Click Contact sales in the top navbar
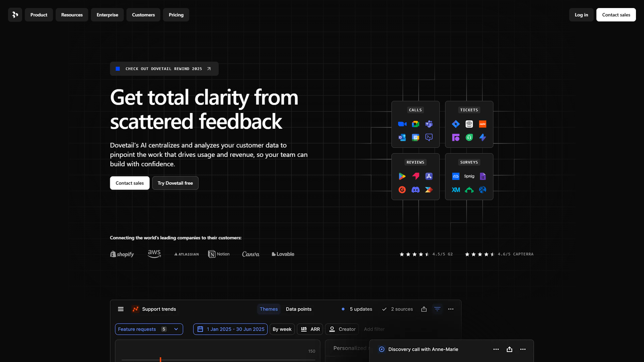Image resolution: width=644 pixels, height=362 pixels. point(616,15)
